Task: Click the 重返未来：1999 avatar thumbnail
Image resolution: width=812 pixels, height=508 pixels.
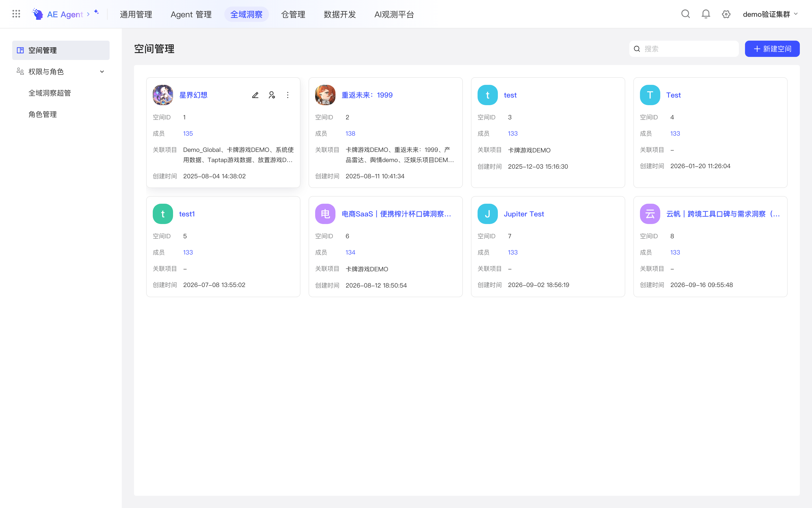Action: (x=325, y=95)
